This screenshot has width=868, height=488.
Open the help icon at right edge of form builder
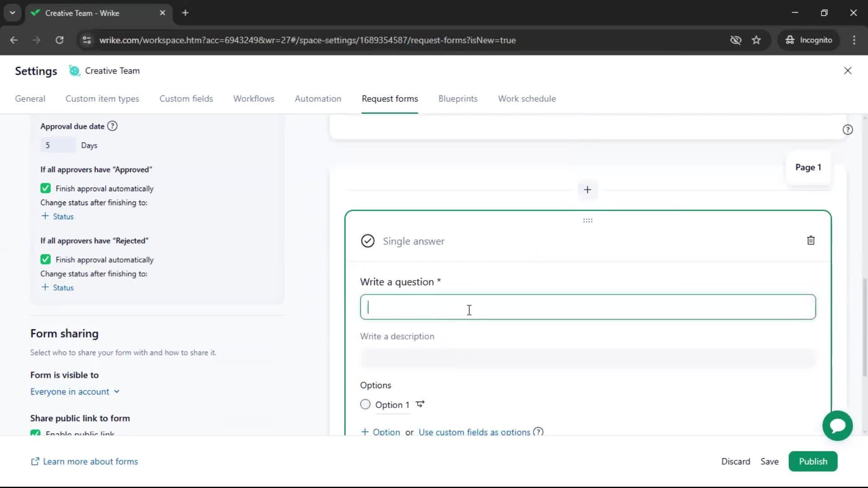pos(848,130)
